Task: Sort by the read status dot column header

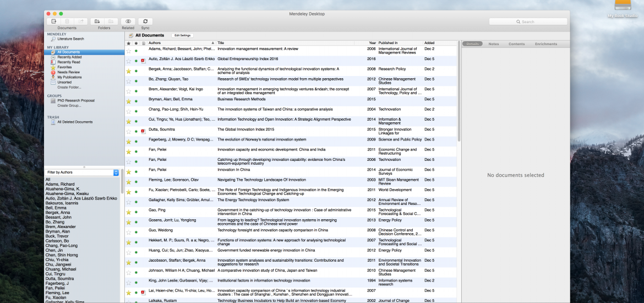Action: (x=136, y=43)
